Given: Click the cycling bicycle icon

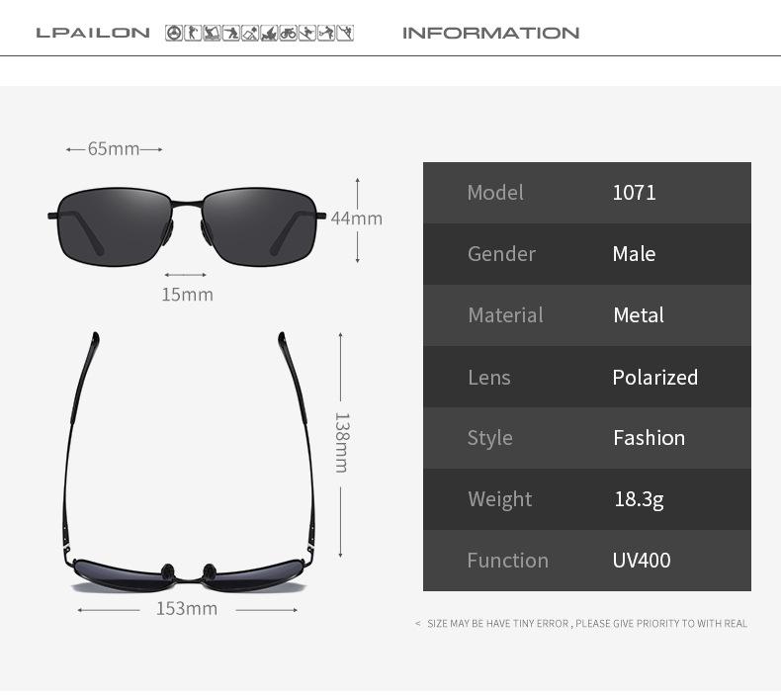Looking at the screenshot, I should coord(288,33).
